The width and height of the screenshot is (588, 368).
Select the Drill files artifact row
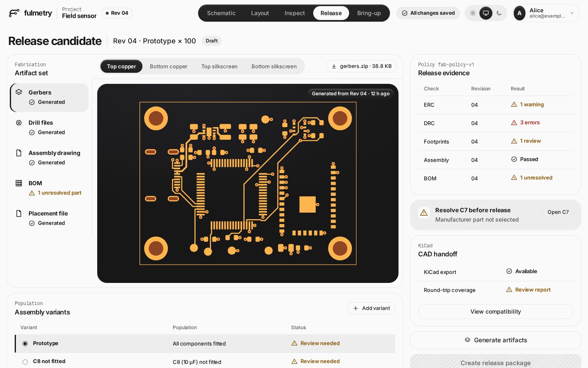pyautogui.click(x=49, y=128)
